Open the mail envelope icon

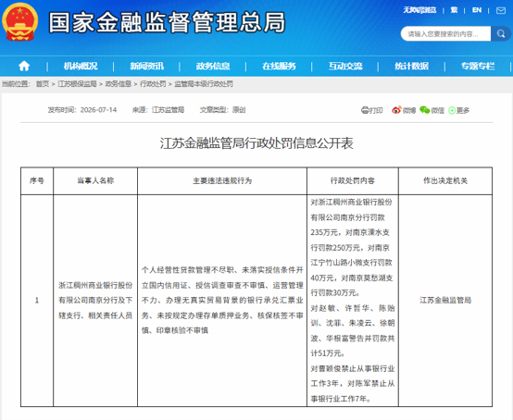point(501,10)
